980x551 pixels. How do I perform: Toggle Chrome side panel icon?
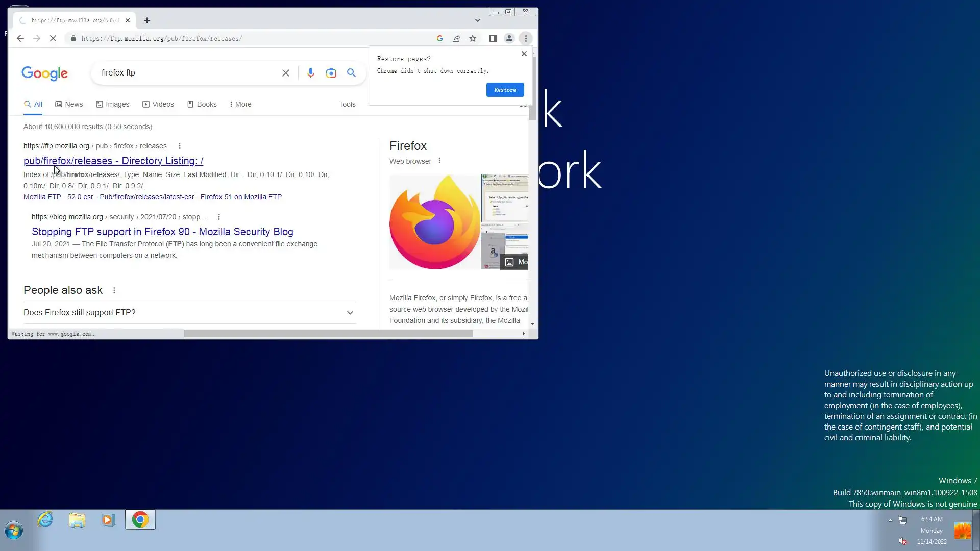[x=493, y=38]
